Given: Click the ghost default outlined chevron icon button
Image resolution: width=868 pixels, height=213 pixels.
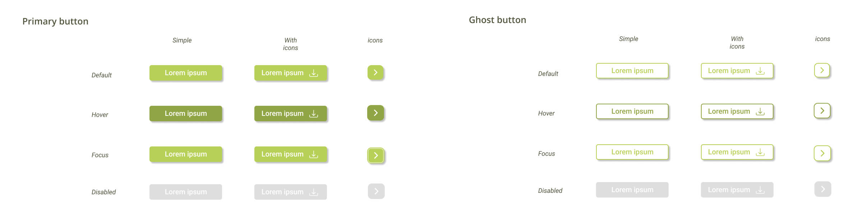Looking at the screenshot, I should click(822, 71).
